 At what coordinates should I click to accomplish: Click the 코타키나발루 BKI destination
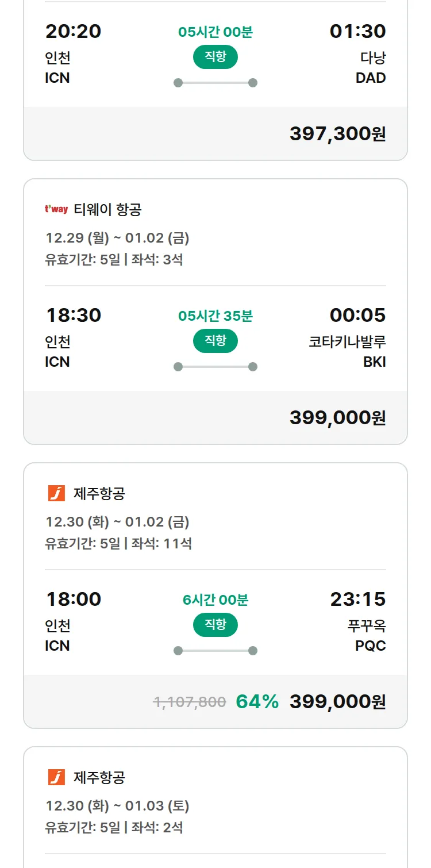(x=347, y=351)
